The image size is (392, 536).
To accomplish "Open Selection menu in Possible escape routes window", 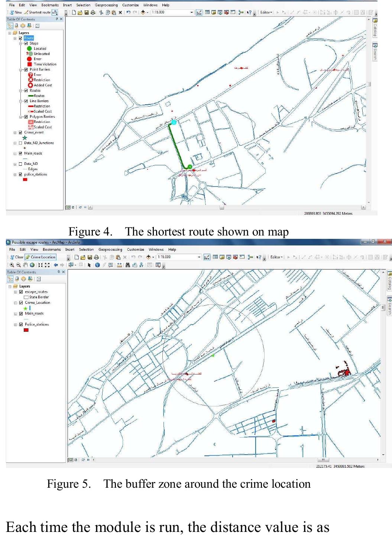I will 86,250.
